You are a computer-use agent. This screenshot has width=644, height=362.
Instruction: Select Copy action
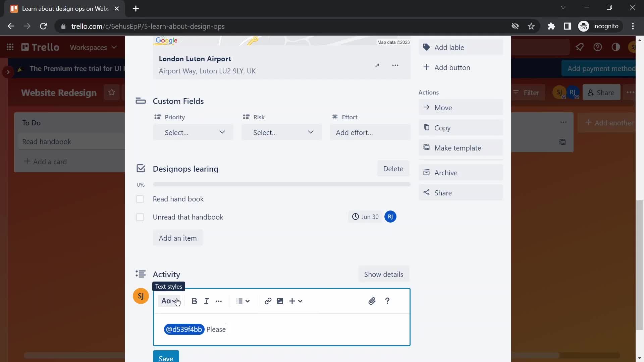[461, 128]
